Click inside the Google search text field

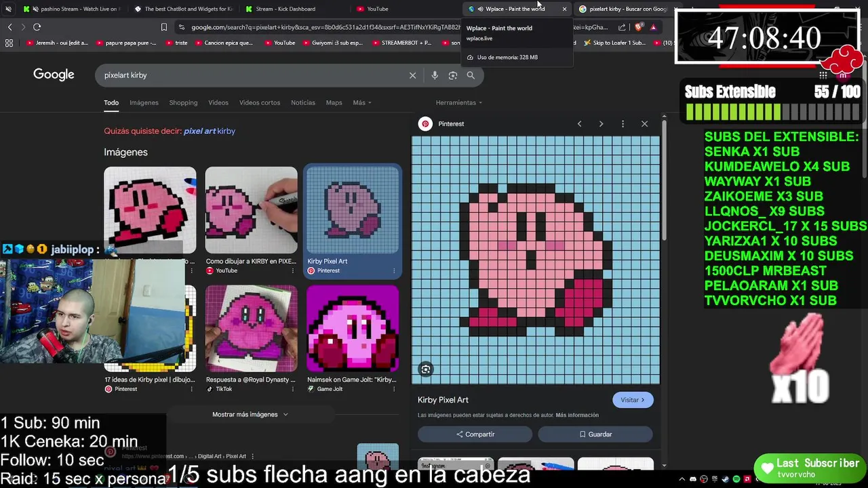pos(251,75)
